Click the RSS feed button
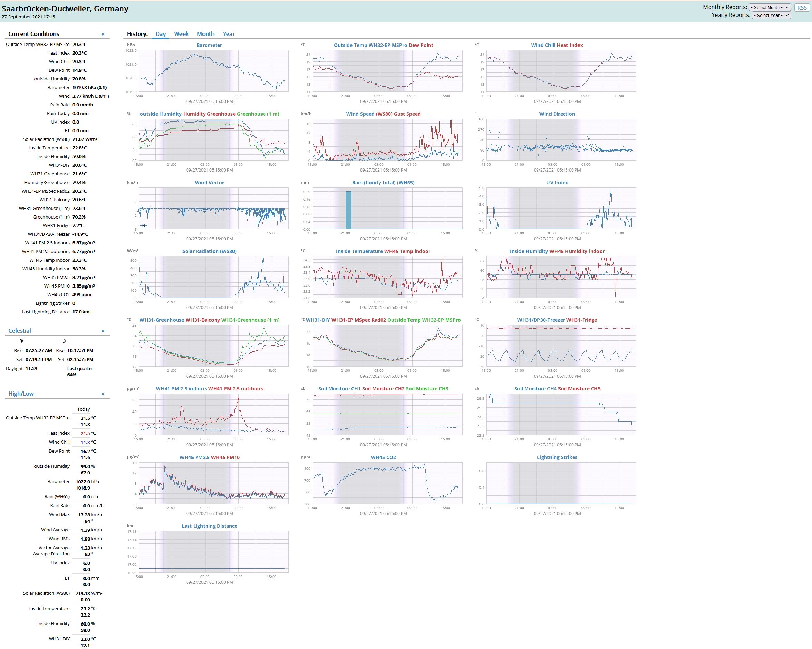The width and height of the screenshot is (812, 649). point(802,8)
